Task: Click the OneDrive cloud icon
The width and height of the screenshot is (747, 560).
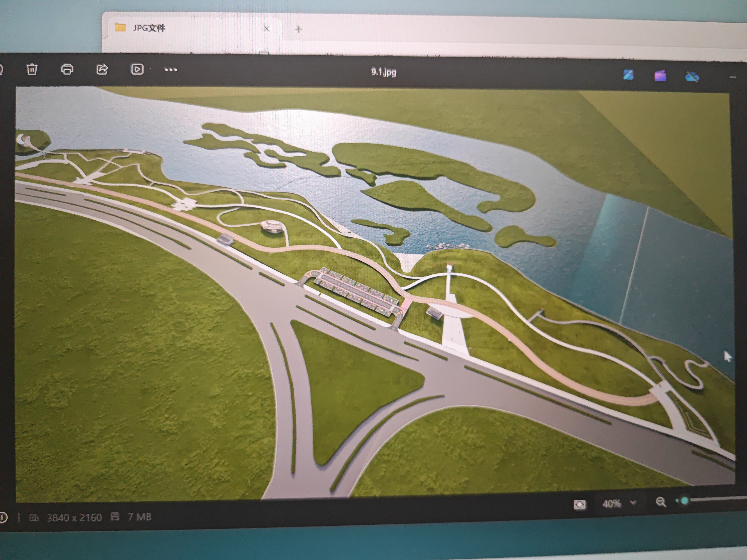Action: point(692,77)
